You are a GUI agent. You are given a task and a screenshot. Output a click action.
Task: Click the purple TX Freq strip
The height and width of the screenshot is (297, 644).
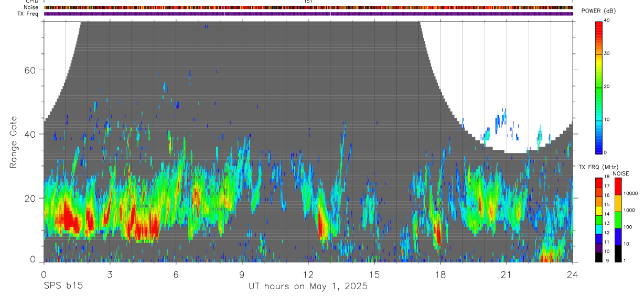pos(308,14)
